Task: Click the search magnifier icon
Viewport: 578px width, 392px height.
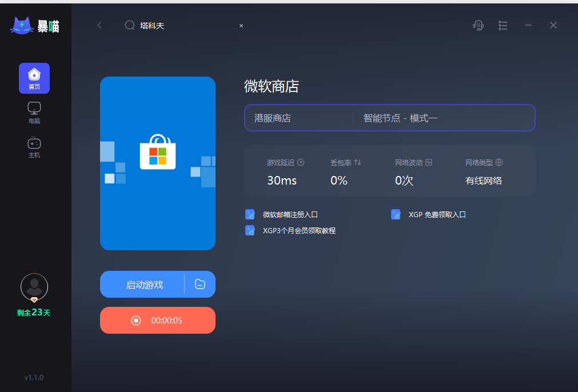Action: [x=130, y=25]
